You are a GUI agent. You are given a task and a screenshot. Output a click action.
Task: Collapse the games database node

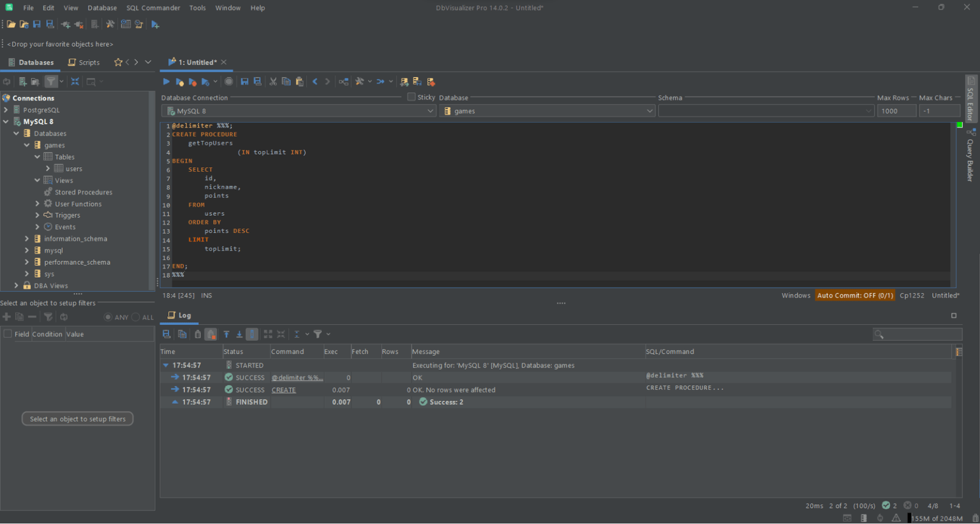tap(27, 145)
